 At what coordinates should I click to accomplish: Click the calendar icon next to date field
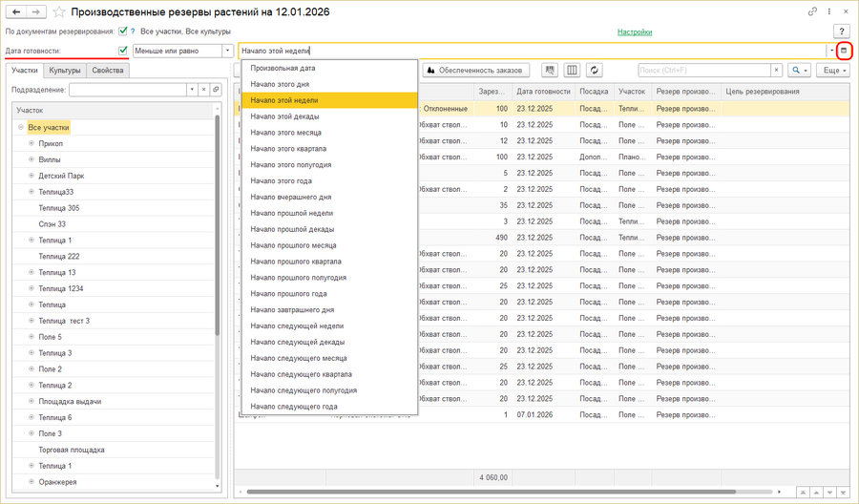point(843,51)
